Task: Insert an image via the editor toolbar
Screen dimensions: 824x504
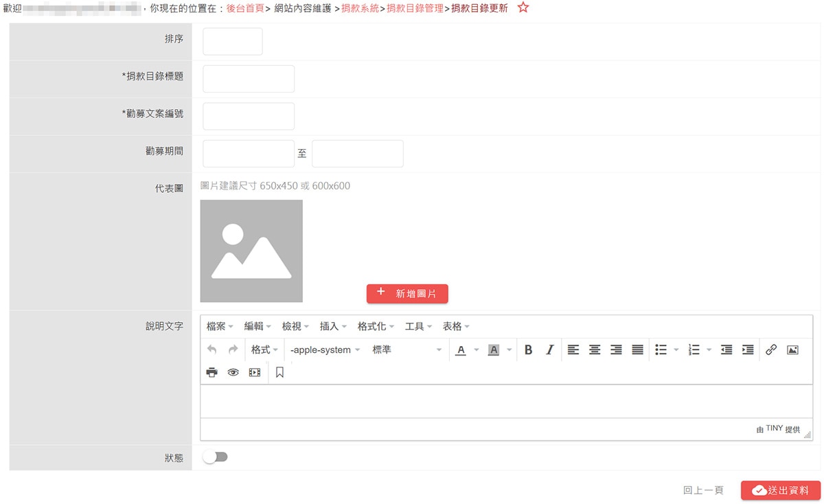Action: pyautogui.click(x=793, y=350)
